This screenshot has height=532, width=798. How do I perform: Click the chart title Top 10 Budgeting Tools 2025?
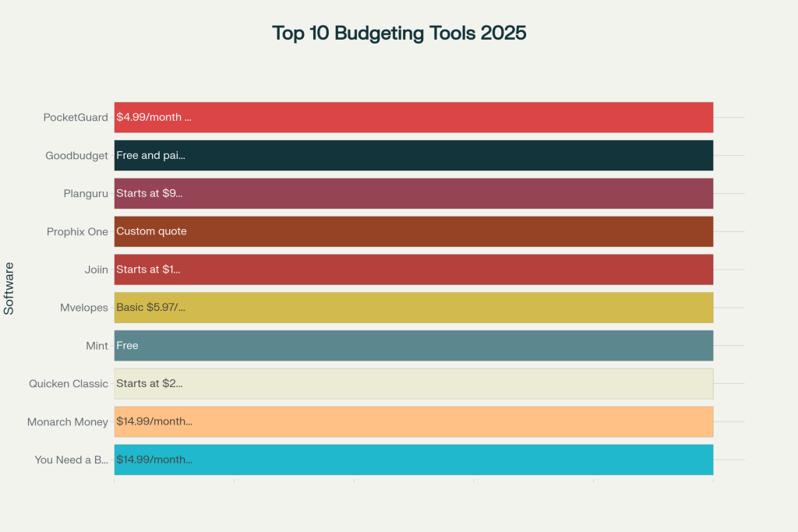point(399,33)
